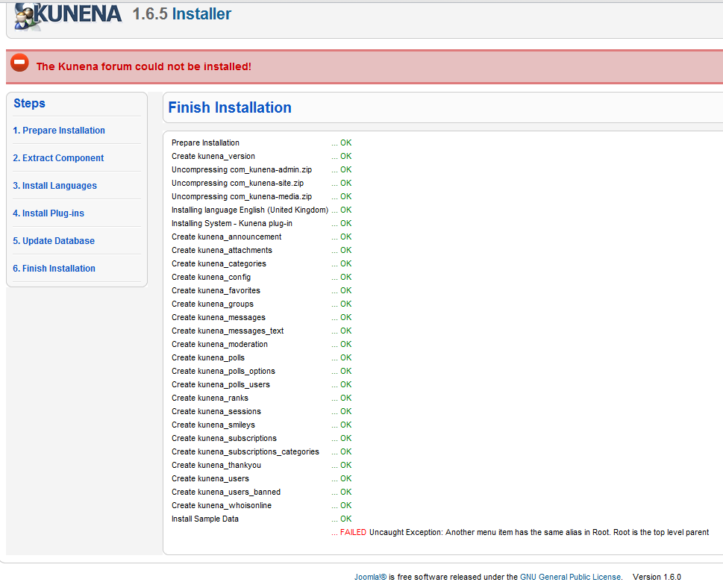The height and width of the screenshot is (588, 723).
Task: Select 'Create kunena_polls_options' row
Action: tap(261, 371)
